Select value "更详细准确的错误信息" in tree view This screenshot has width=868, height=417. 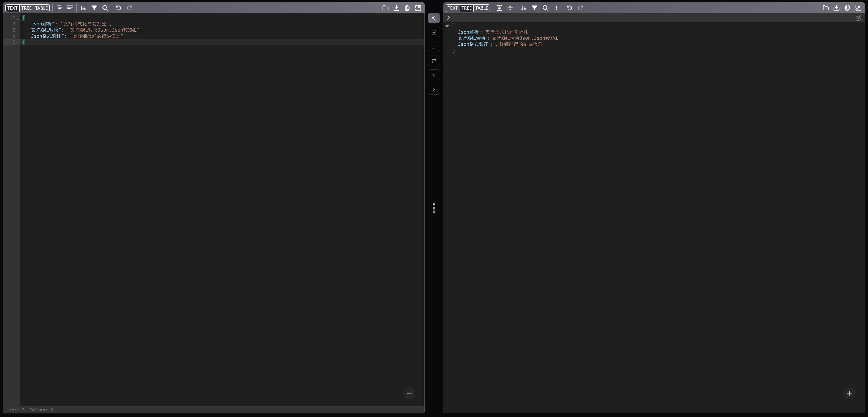518,44
